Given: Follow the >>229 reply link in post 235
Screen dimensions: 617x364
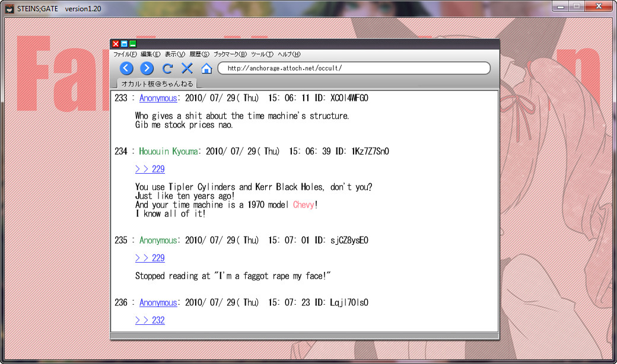Looking at the screenshot, I should pos(150,258).
